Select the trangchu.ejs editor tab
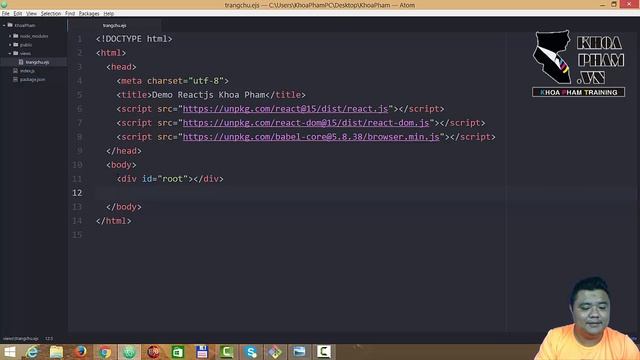640x360 pixels. click(114, 25)
